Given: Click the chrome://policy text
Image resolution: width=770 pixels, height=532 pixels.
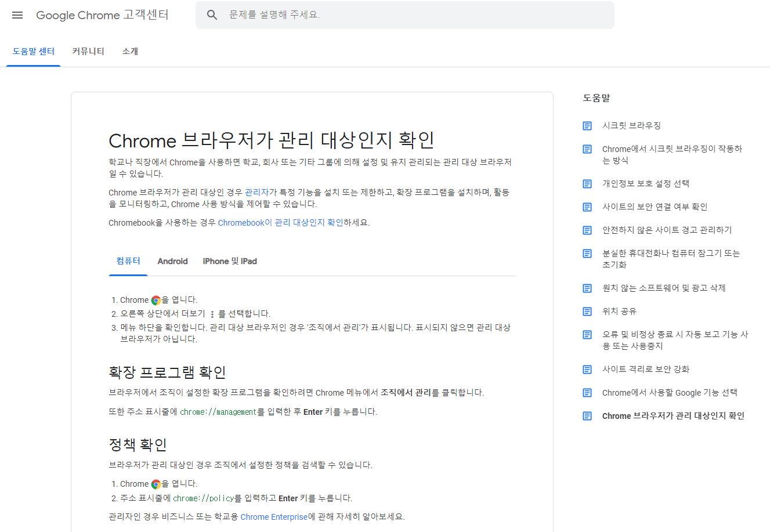Looking at the screenshot, I should point(204,498).
